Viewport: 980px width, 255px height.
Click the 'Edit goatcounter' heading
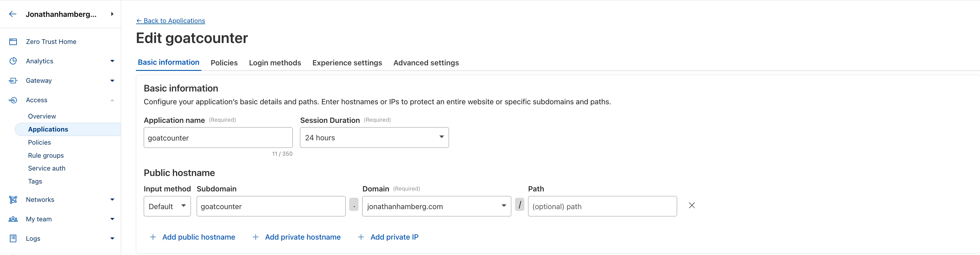(192, 38)
